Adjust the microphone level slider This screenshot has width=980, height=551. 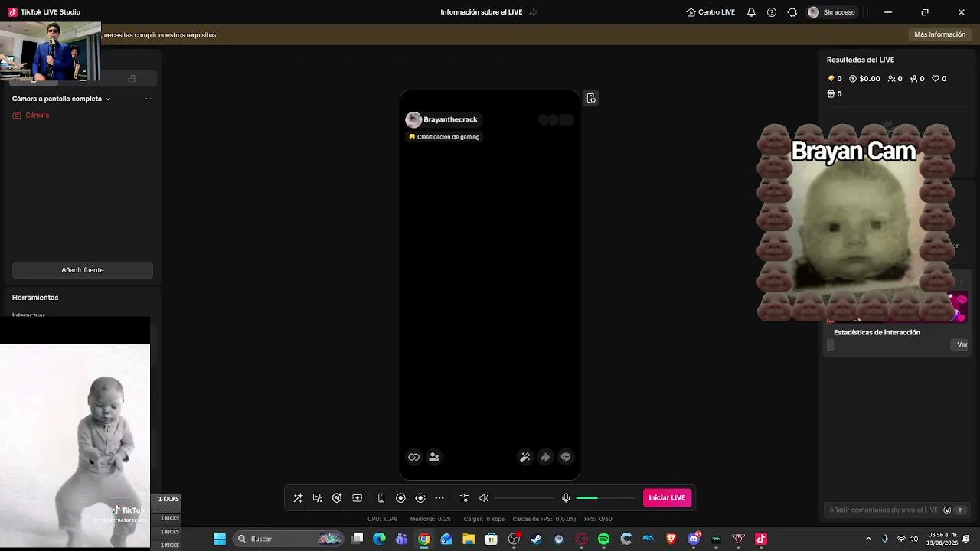tap(606, 498)
